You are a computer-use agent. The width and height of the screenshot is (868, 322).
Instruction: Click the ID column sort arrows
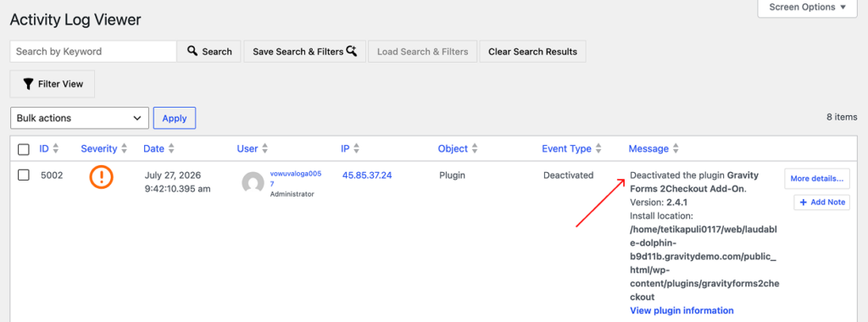pos(55,149)
